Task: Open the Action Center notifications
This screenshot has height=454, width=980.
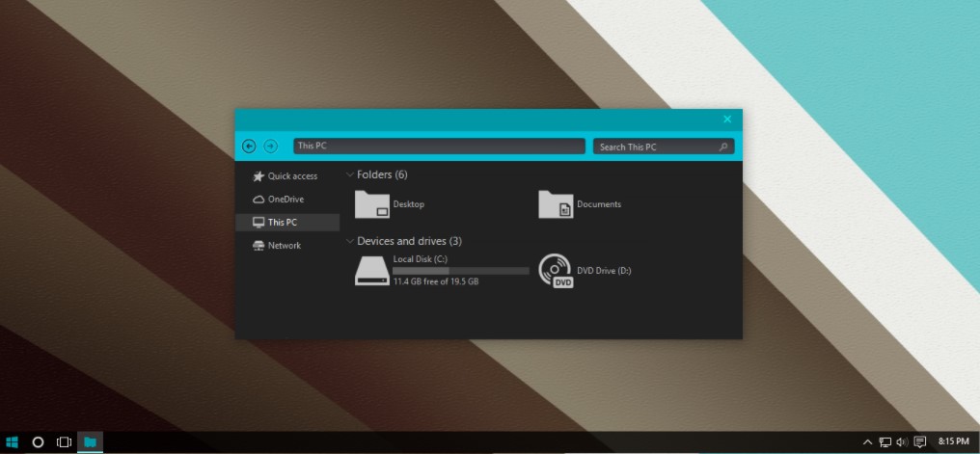Action: [x=920, y=441]
